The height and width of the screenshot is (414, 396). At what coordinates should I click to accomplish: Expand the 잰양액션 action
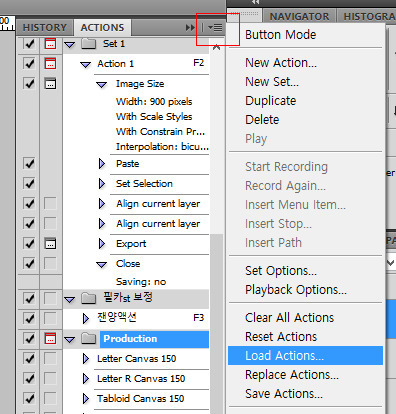(x=86, y=319)
